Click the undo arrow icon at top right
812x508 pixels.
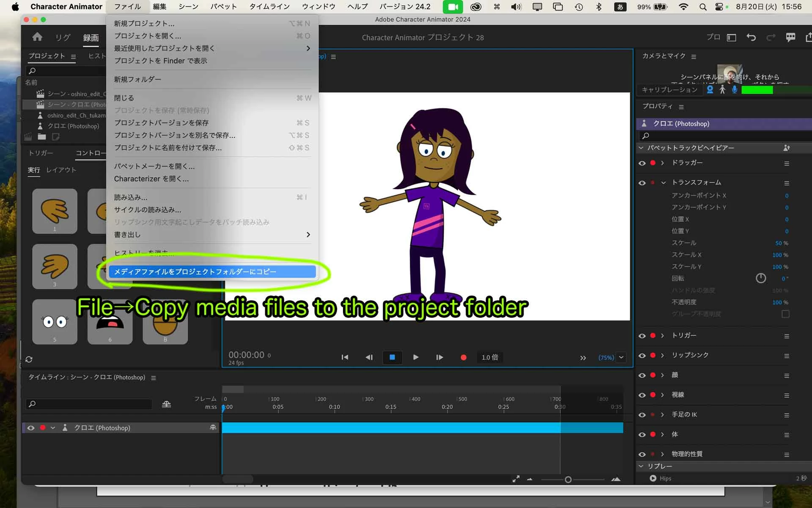[x=751, y=37]
